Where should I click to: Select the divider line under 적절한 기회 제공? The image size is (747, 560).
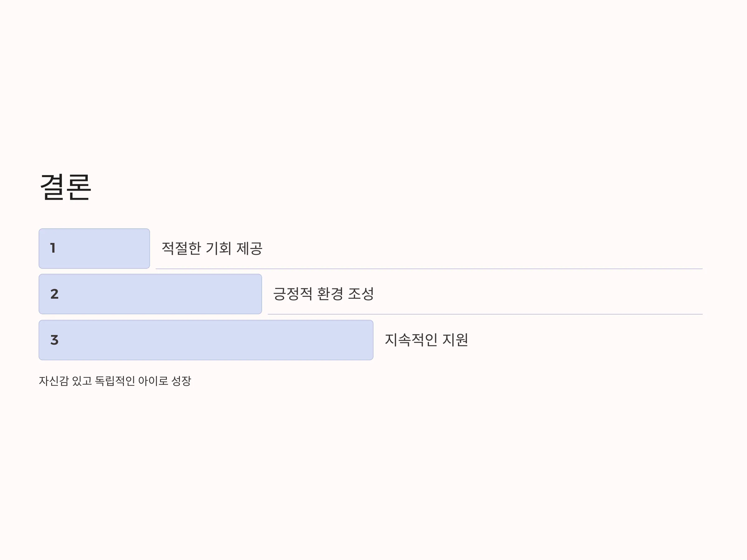coord(429,269)
